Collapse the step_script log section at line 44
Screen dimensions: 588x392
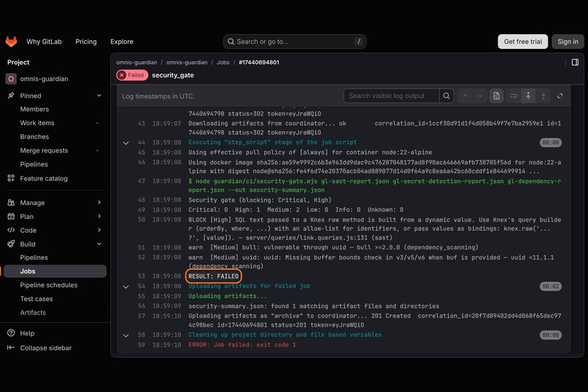point(126,143)
